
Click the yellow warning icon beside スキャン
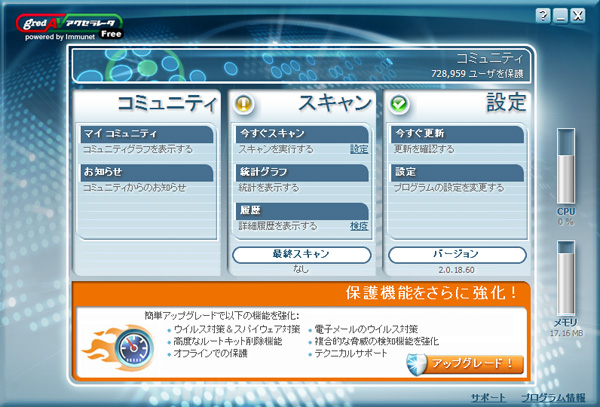pyautogui.click(x=243, y=104)
